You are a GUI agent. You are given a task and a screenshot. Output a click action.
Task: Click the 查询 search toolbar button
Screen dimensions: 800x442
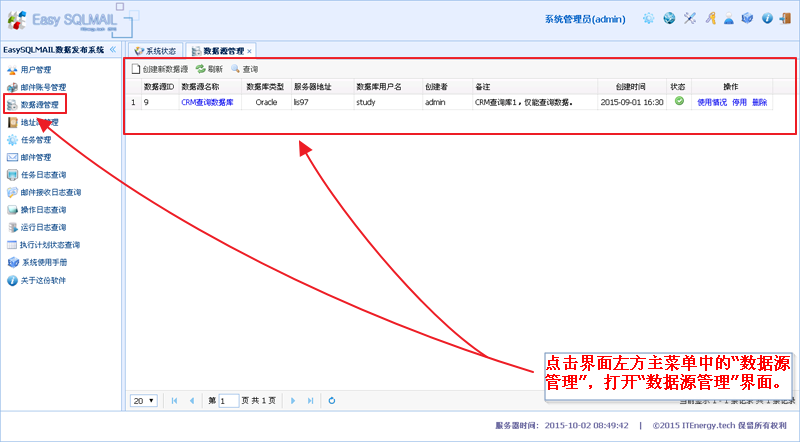click(x=245, y=69)
